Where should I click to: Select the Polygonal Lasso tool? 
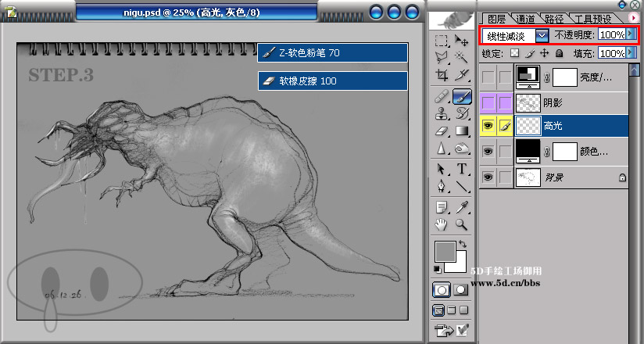coord(442,58)
